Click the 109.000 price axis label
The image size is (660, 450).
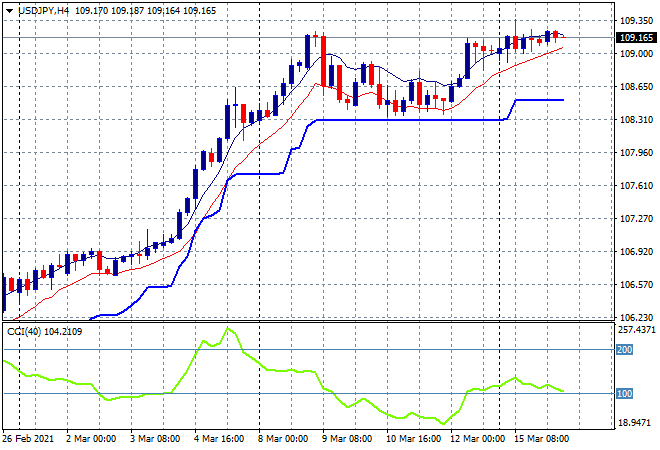coord(636,53)
